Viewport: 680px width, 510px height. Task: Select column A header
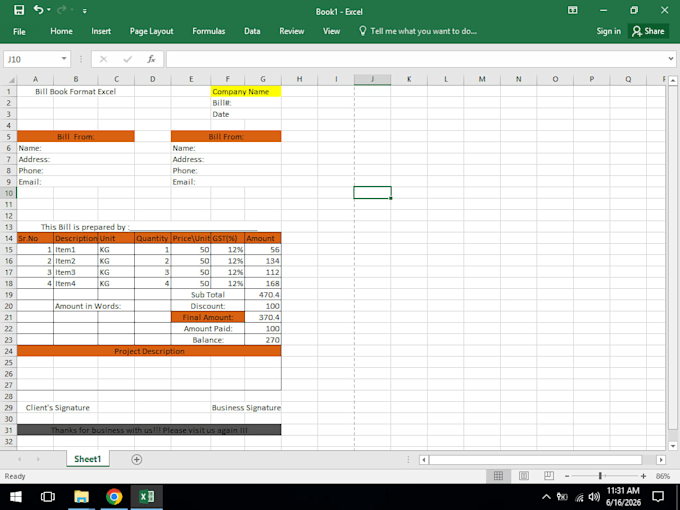pos(35,79)
